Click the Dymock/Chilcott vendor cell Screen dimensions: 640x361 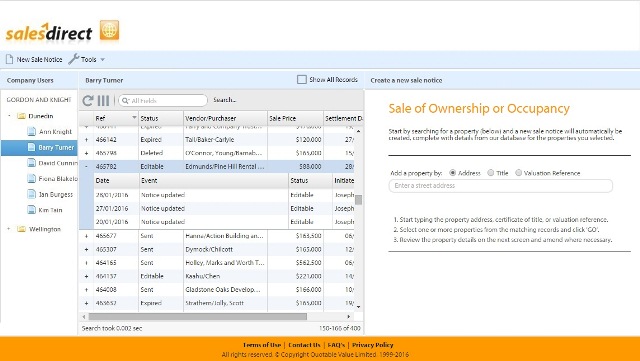(x=225, y=250)
